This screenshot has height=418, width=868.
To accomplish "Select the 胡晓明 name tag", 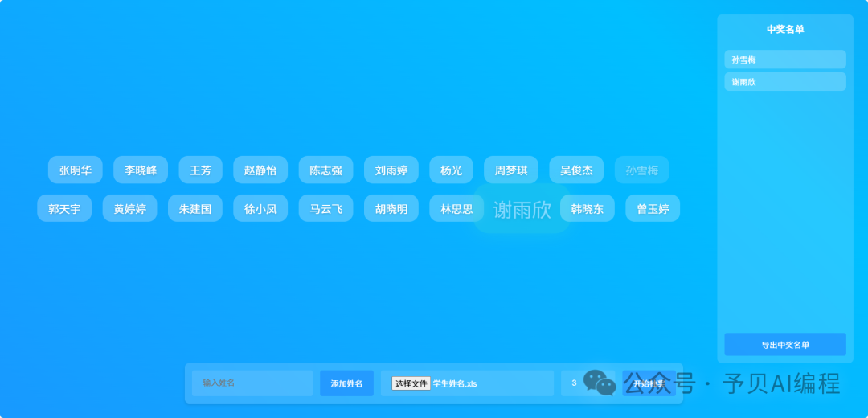I will click(391, 209).
